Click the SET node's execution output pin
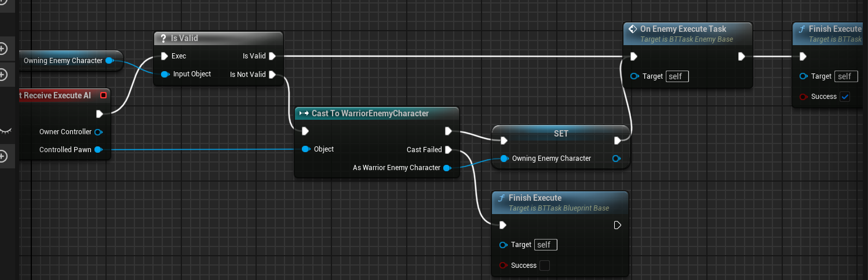The image size is (868, 280). [x=618, y=140]
